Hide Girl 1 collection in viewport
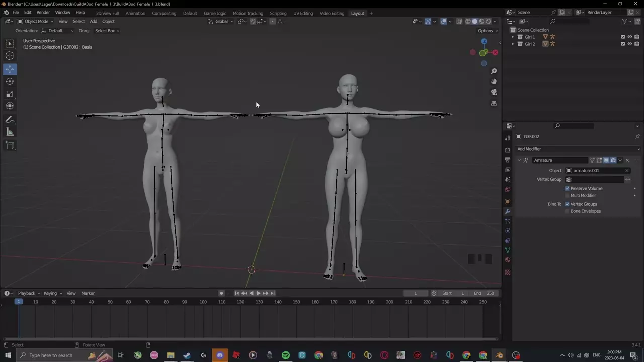The height and width of the screenshot is (362, 644). point(629,37)
